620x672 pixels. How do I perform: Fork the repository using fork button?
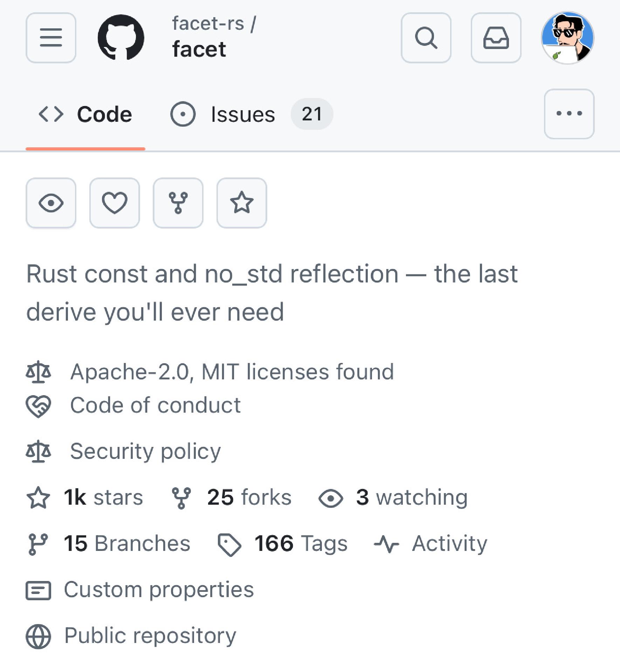tap(178, 203)
